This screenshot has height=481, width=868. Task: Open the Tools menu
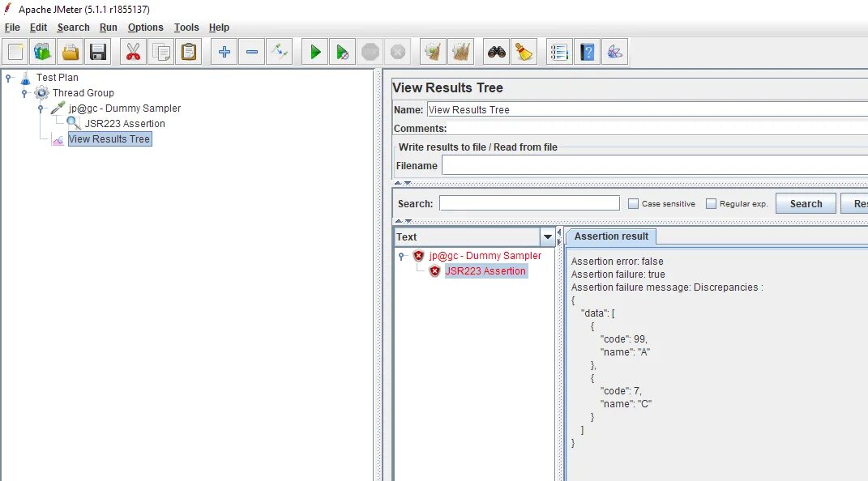[x=186, y=27]
